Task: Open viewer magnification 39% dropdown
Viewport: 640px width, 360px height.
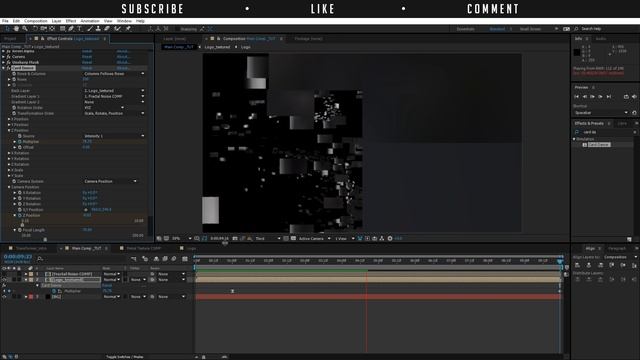Action: 181,238
